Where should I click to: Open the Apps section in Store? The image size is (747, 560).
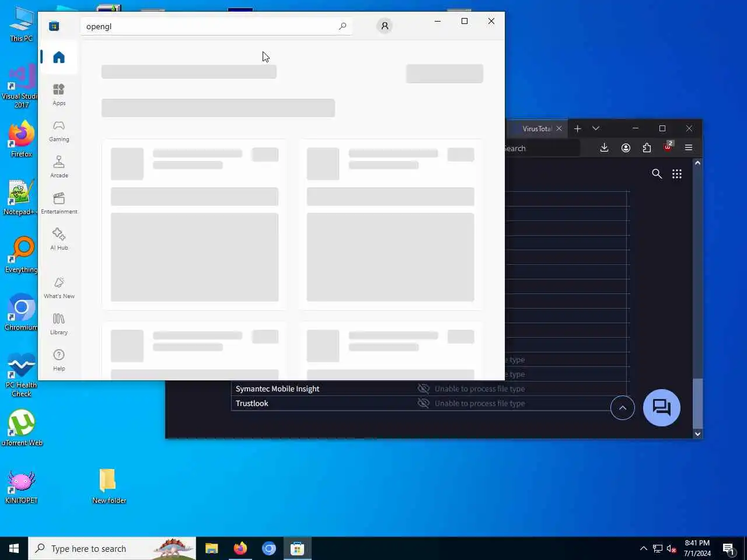tap(59, 94)
